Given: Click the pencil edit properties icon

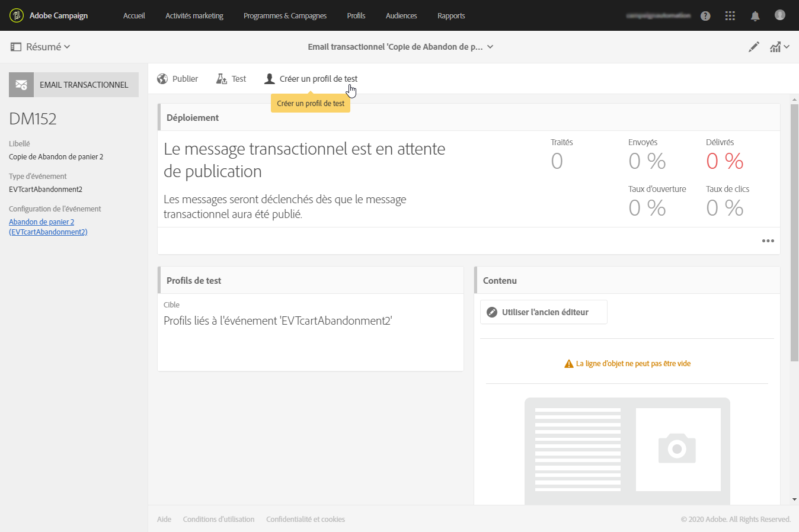Looking at the screenshot, I should (x=753, y=47).
